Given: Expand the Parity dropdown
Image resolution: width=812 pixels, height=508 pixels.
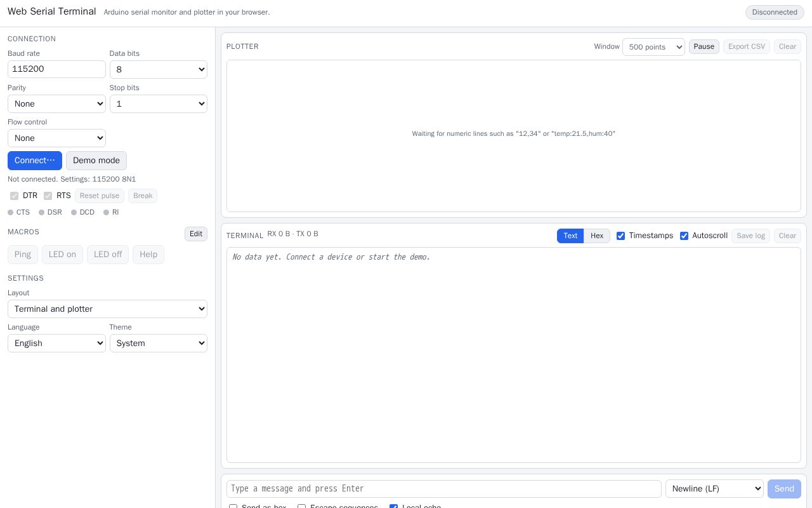Looking at the screenshot, I should [x=56, y=104].
